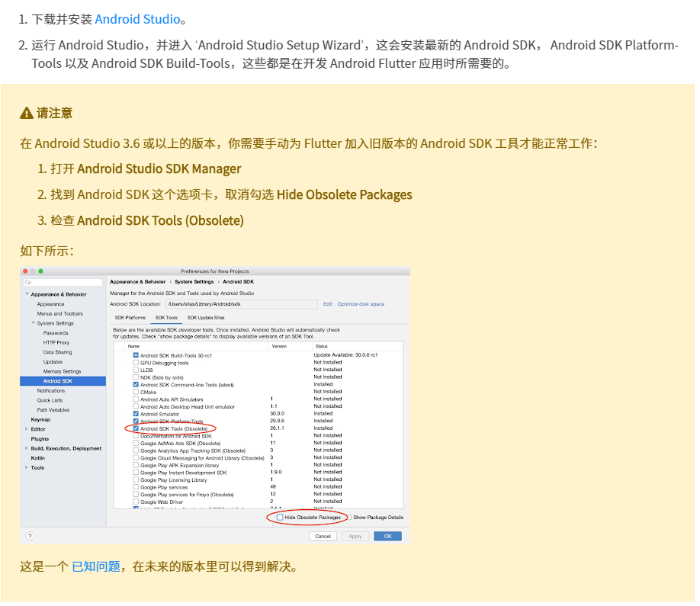Expand the Editor section arrow
This screenshot has height=606, width=700.
27,429
